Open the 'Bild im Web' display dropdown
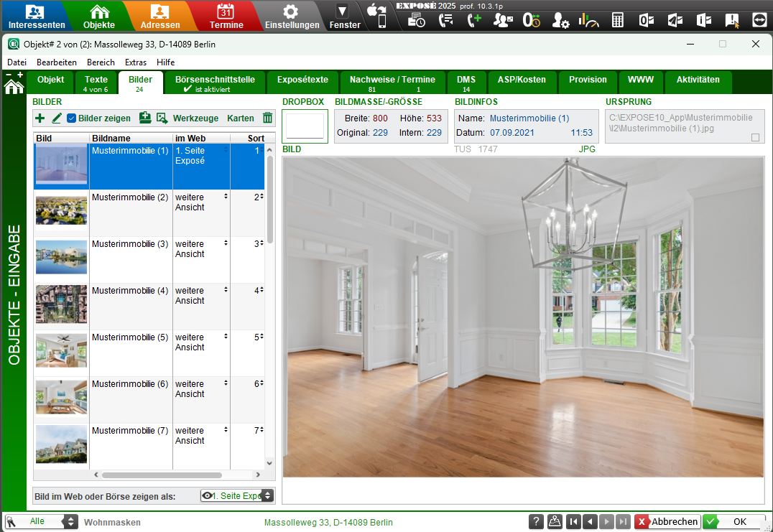The height and width of the screenshot is (532, 773). tap(237, 495)
